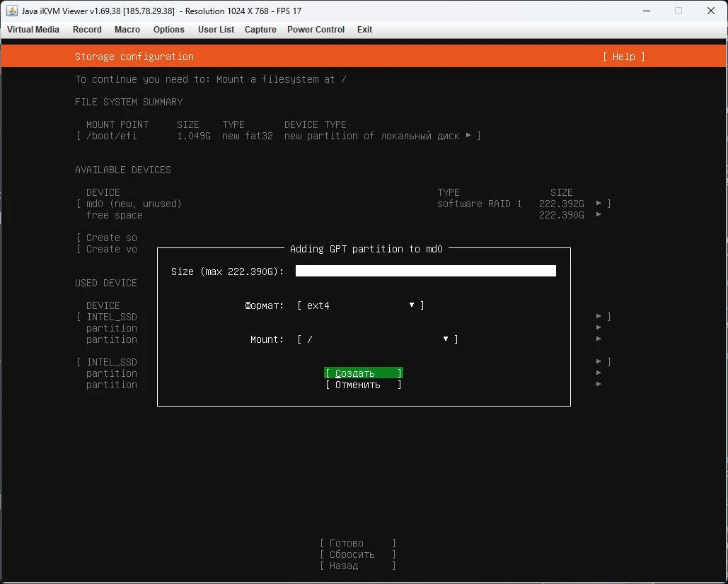Open the ext4 format dropdown
This screenshot has height=584, width=728.
pos(360,305)
